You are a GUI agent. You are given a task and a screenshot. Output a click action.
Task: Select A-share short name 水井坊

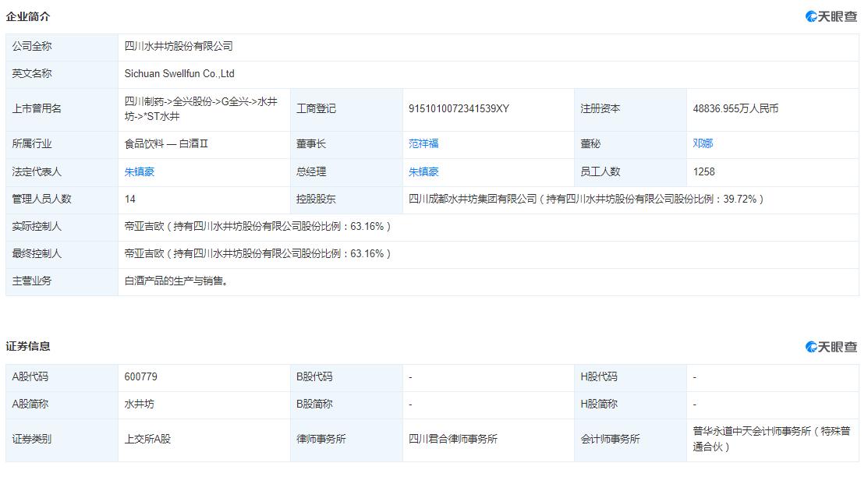(x=140, y=404)
